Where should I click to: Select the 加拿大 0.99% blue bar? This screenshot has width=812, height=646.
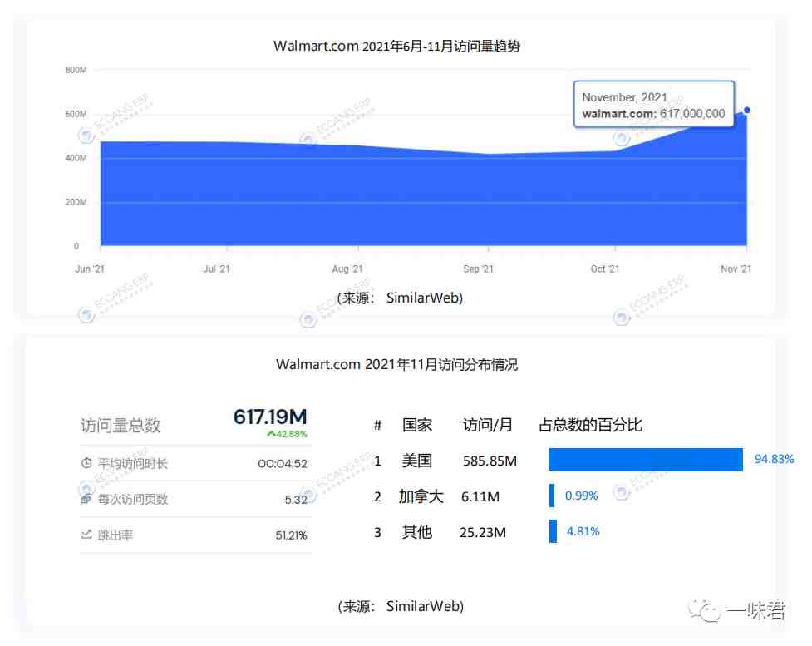552,496
